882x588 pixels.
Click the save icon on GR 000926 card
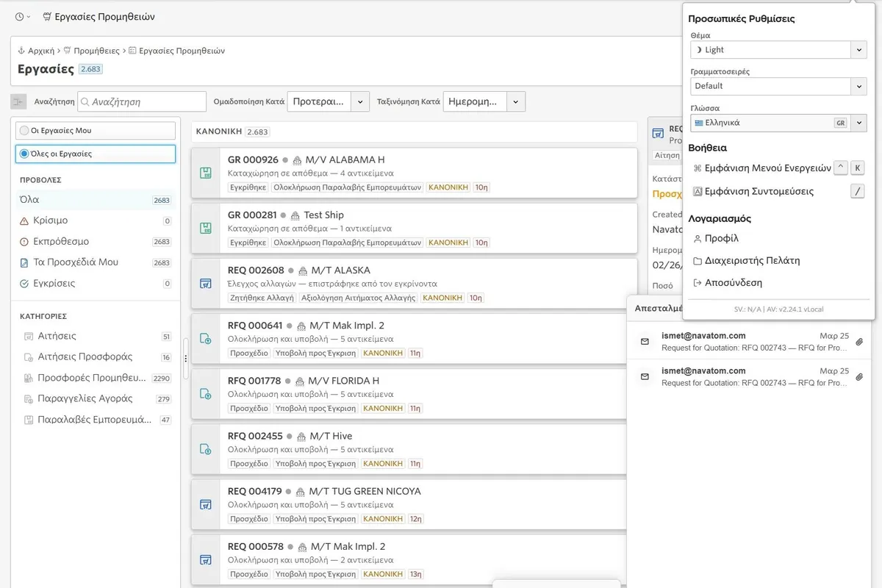point(206,173)
